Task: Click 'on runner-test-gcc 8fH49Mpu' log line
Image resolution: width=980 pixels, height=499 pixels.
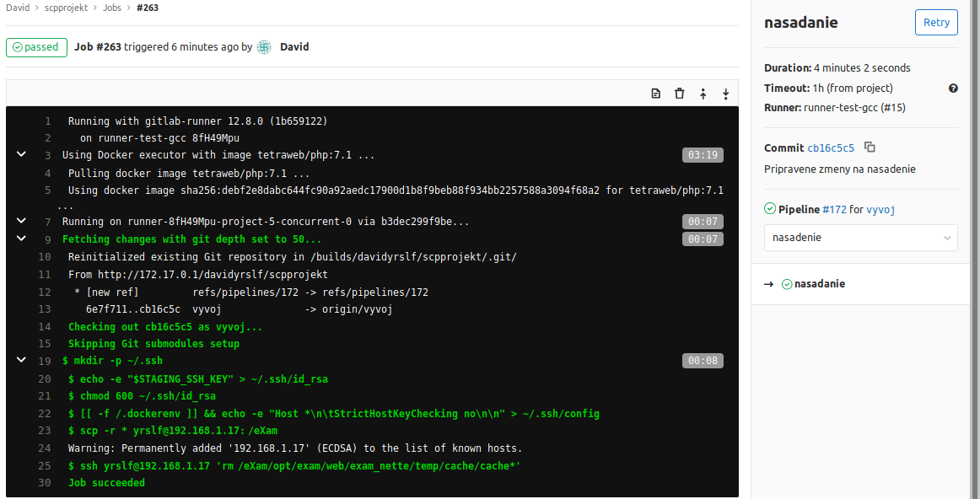Action: pyautogui.click(x=159, y=138)
